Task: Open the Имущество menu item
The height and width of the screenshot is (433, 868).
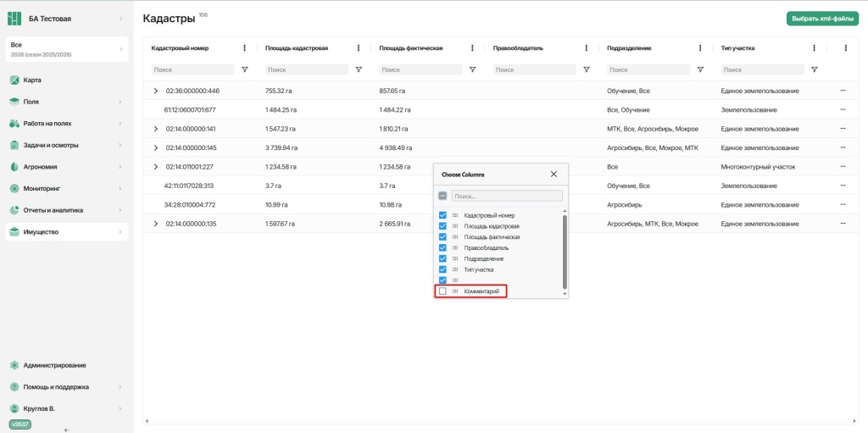Action: point(66,232)
